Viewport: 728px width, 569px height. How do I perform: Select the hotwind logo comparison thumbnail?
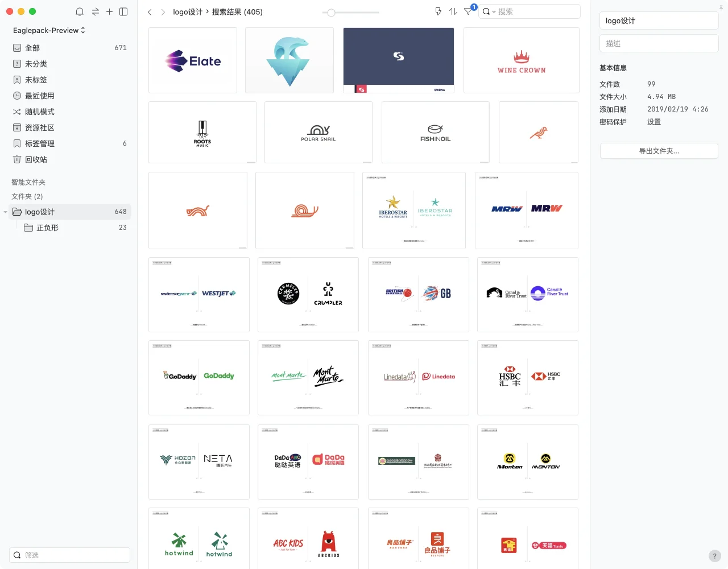(199, 538)
